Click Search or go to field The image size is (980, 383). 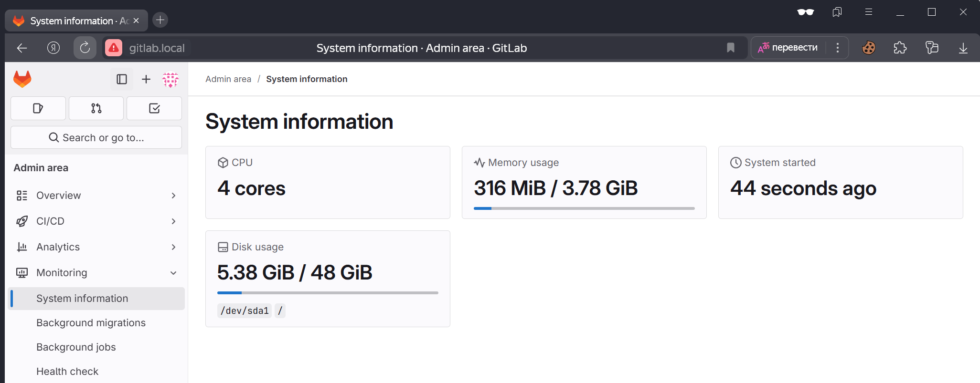[96, 137]
